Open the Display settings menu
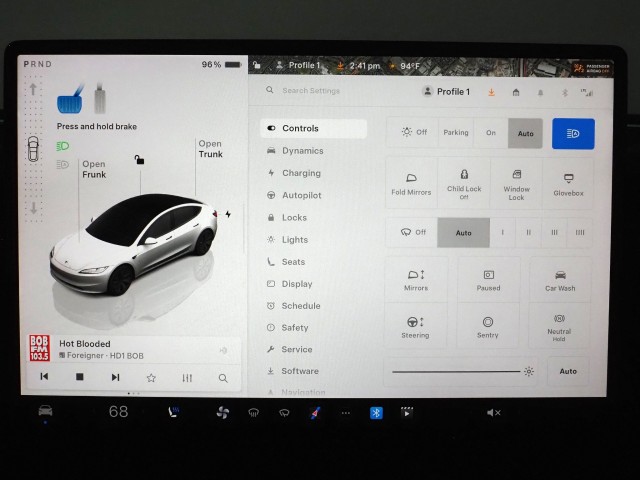 coord(296,284)
